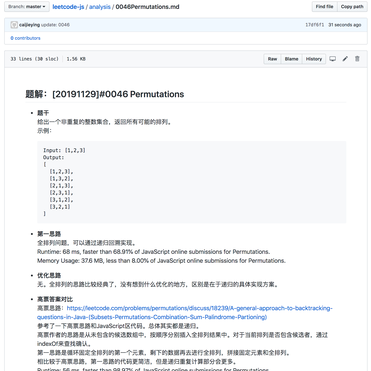The height and width of the screenshot is (371, 371).
Task: Open commit hash 17df6f1
Action: [x=314, y=25]
